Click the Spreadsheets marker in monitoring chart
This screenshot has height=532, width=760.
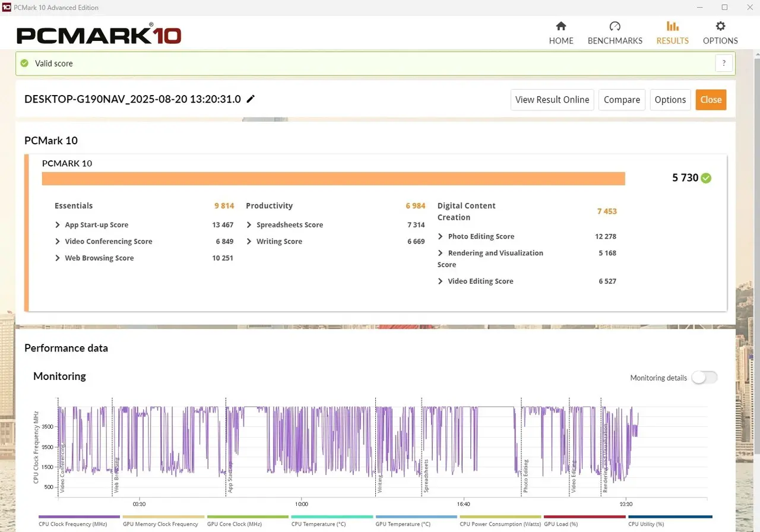(x=426, y=476)
